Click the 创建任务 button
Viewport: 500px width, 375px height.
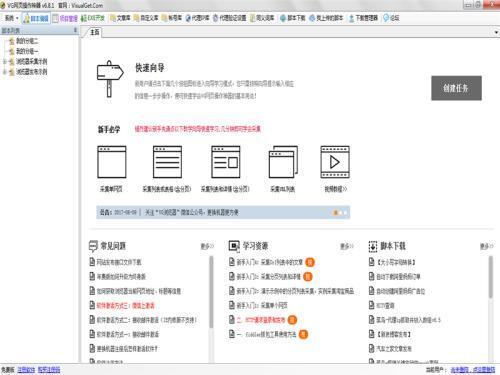(456, 88)
